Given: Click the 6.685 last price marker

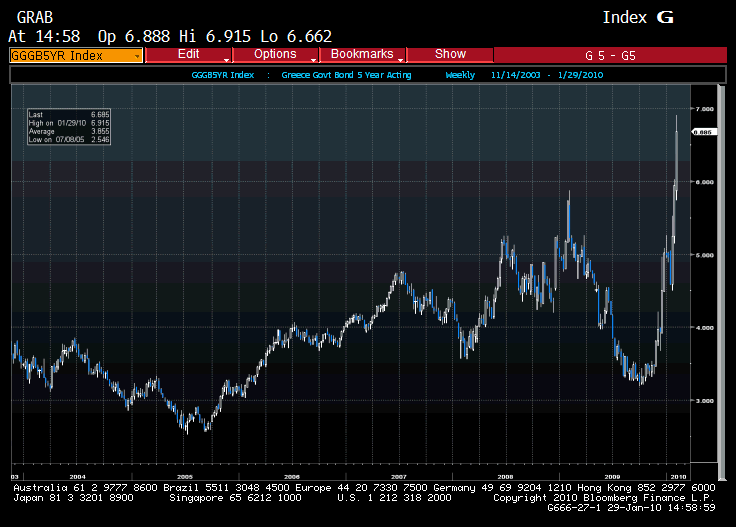Looking at the screenshot, I should (704, 132).
